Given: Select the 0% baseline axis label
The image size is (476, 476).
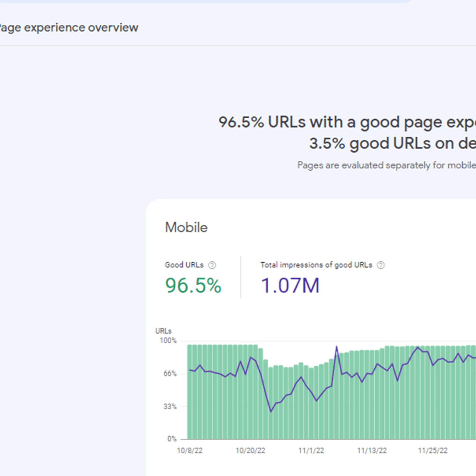Looking at the screenshot, I should click(x=172, y=439).
